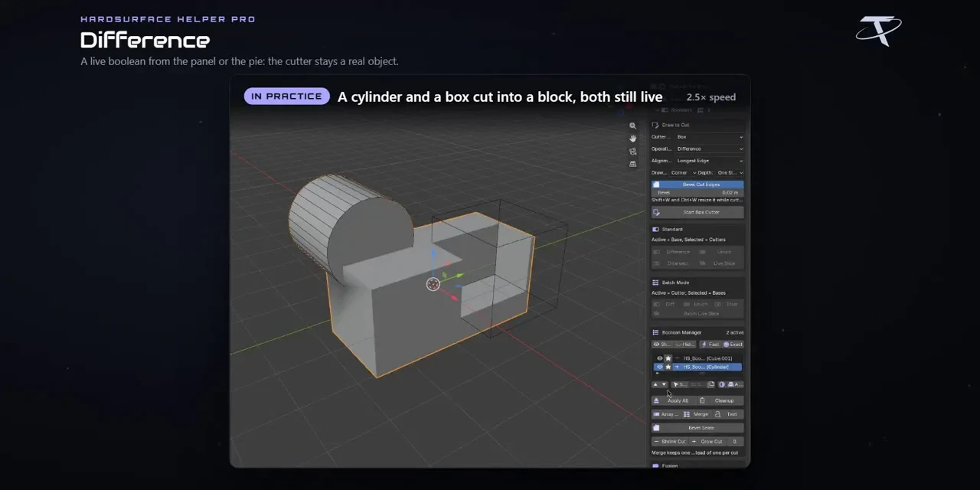Image resolution: width=980 pixels, height=490 pixels.
Task: Click the Union button in Batch Mode
Action: (697, 304)
